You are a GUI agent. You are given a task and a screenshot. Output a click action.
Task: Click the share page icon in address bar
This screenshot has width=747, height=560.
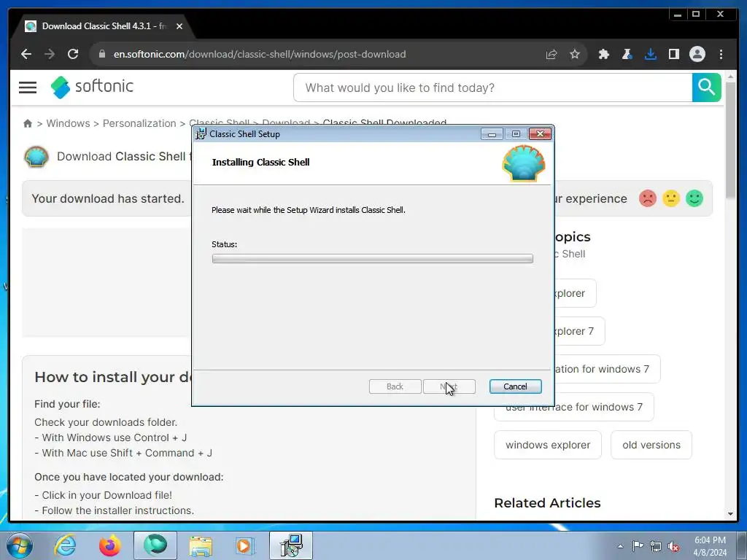[551, 54]
